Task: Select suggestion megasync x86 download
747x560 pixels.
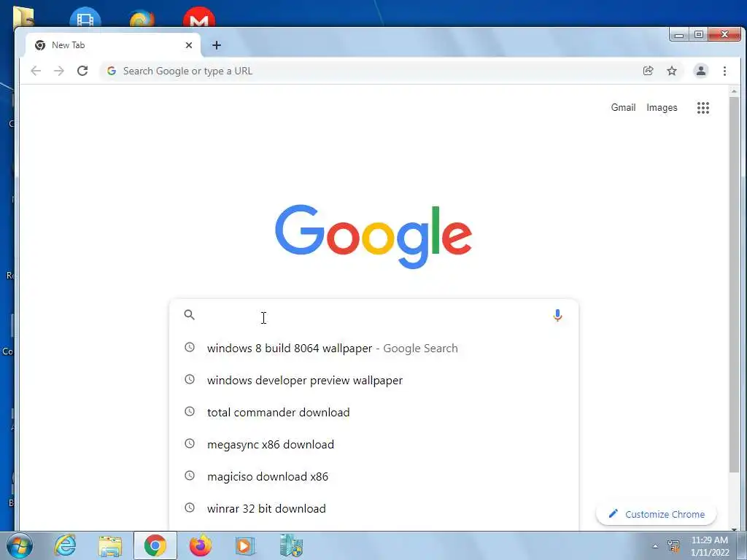Action: tap(374, 444)
